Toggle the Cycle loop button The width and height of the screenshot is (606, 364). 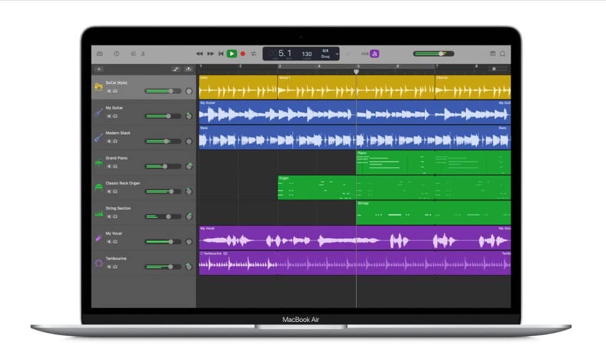253,54
